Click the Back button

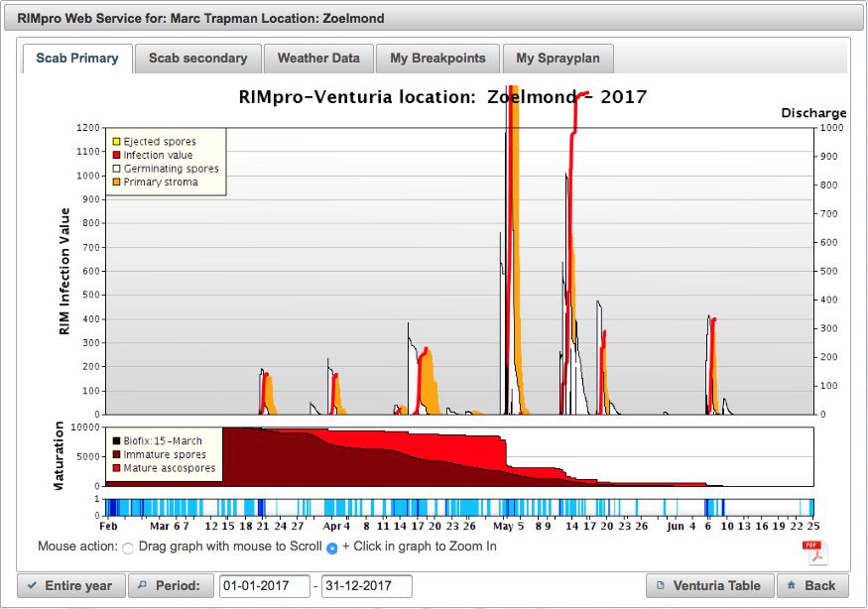click(812, 586)
